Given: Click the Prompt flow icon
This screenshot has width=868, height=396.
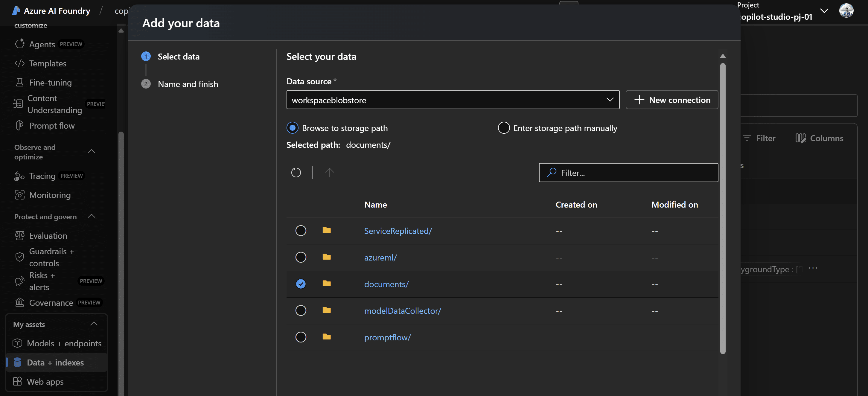Looking at the screenshot, I should 20,125.
